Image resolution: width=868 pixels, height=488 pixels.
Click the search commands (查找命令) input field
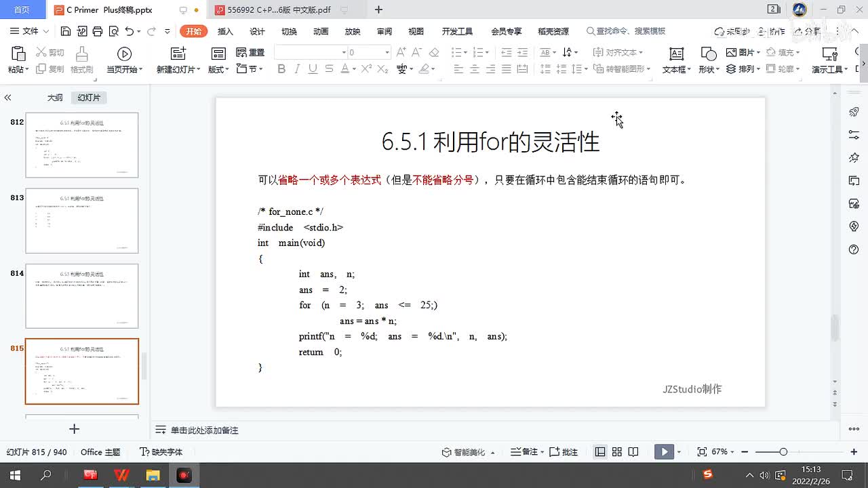626,31
